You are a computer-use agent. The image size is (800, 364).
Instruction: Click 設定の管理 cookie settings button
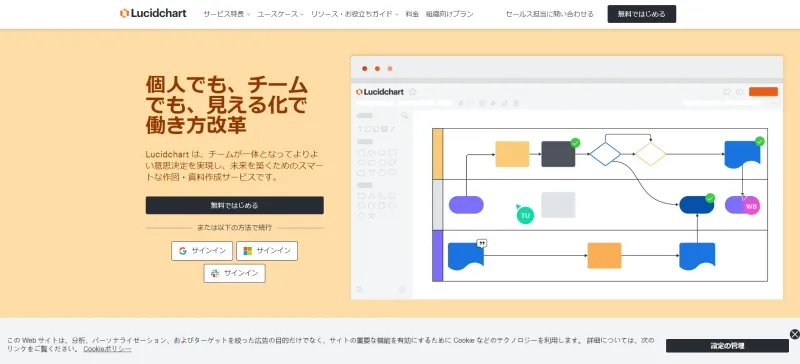pos(727,346)
